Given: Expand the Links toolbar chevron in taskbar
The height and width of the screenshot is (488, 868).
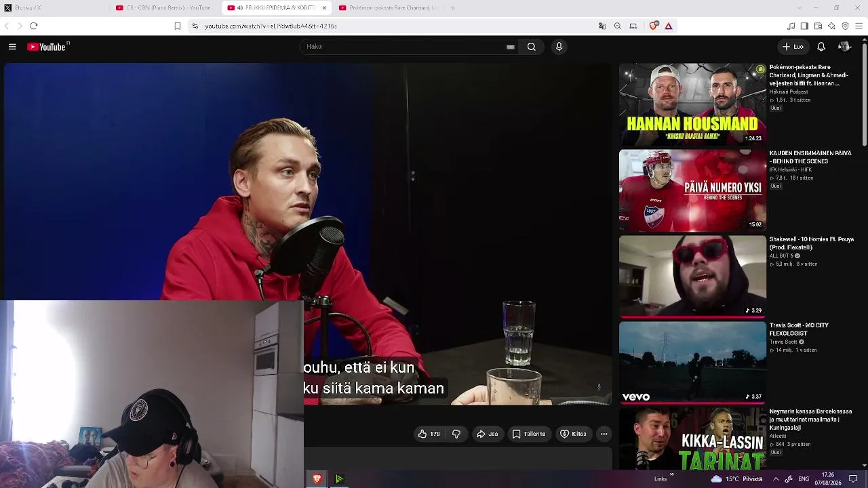Looking at the screenshot, I should point(672,474).
